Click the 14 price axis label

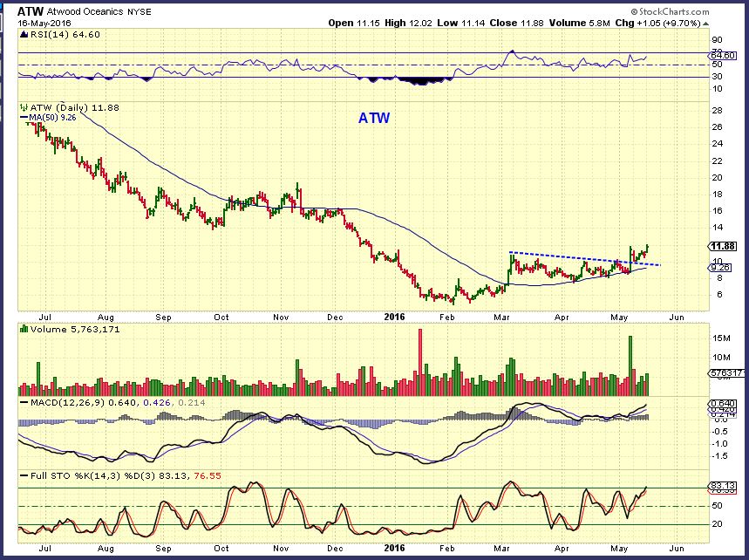click(717, 228)
